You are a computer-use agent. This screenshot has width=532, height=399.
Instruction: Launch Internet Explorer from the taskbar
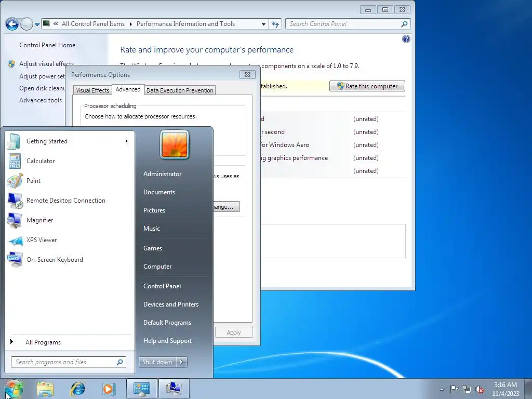77,389
